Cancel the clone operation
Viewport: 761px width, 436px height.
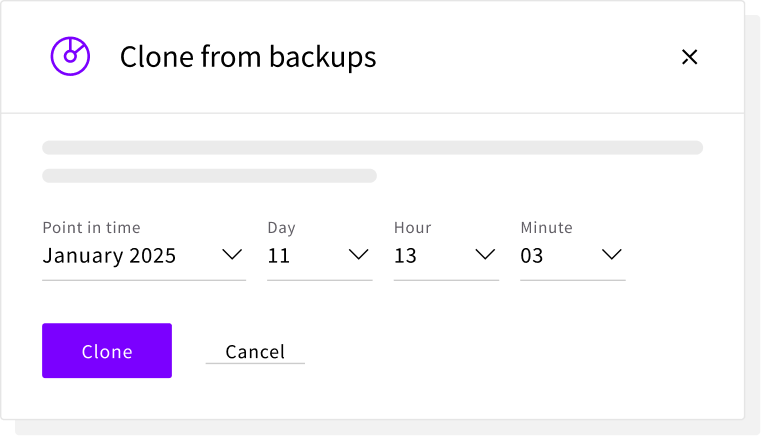255,351
